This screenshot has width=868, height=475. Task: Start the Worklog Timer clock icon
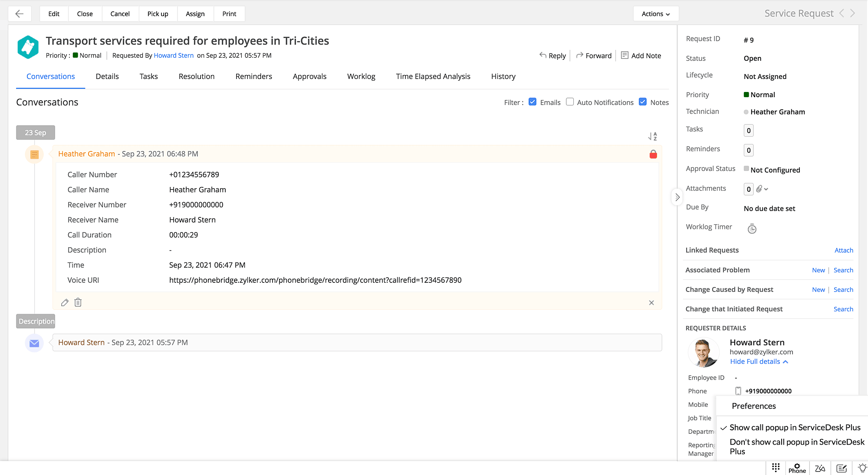(752, 229)
